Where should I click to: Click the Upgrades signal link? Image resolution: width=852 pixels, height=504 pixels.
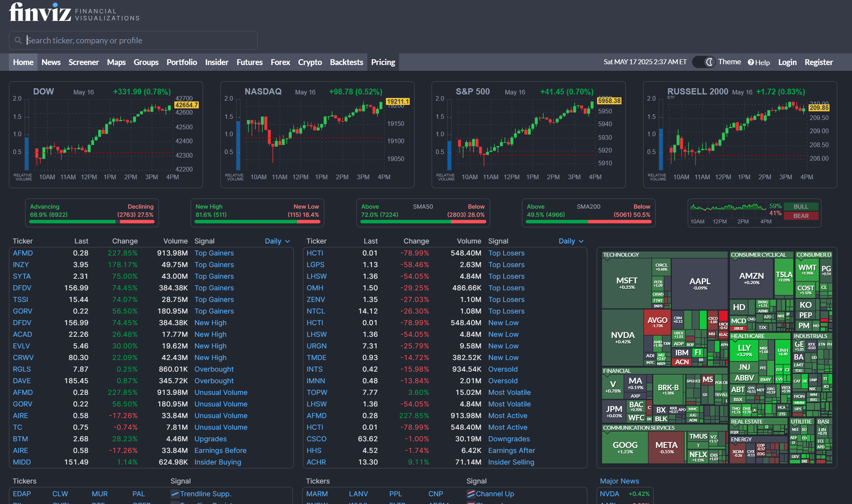coord(210,439)
